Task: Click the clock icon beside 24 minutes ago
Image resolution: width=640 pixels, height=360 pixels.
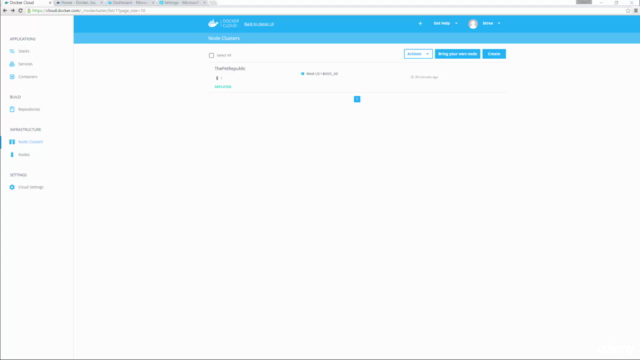Action: [412, 77]
